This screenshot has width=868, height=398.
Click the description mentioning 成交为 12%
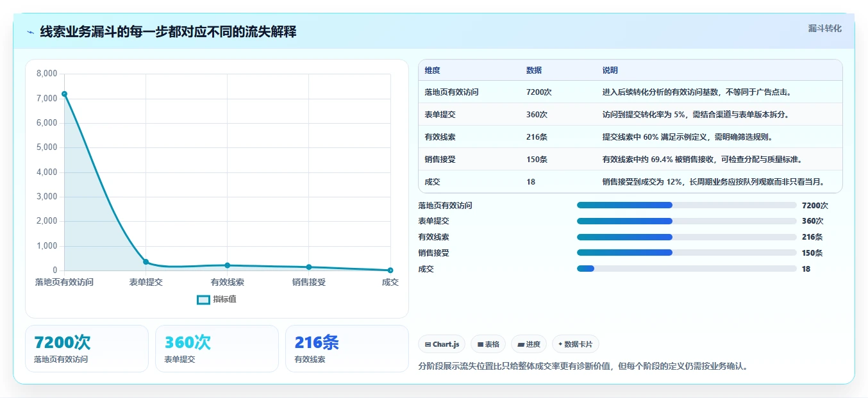click(x=713, y=182)
